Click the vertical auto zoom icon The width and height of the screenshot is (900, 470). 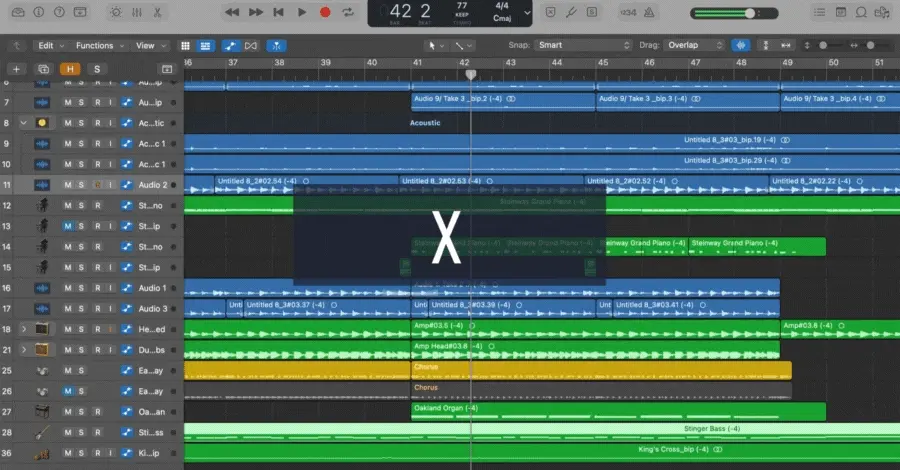click(x=765, y=45)
